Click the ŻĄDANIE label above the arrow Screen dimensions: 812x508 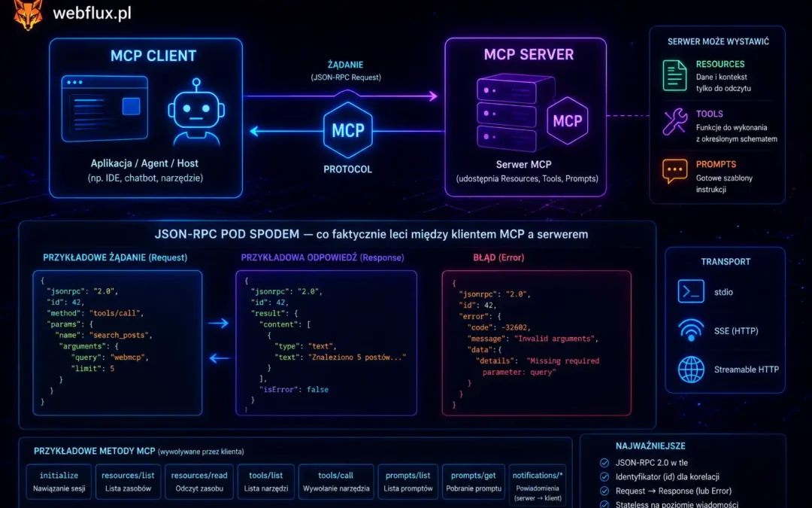[345, 65]
